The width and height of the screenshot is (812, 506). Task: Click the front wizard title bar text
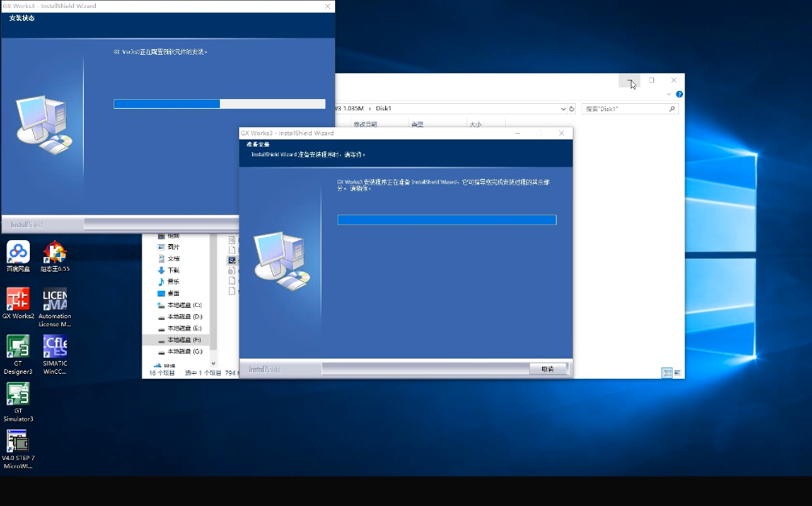click(x=288, y=133)
